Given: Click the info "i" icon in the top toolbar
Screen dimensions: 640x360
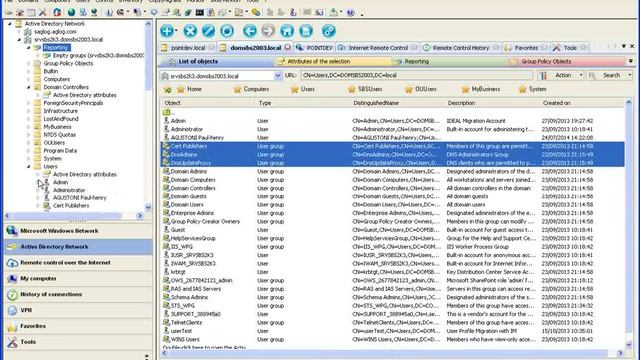Looking at the screenshot, I should pos(109,13).
